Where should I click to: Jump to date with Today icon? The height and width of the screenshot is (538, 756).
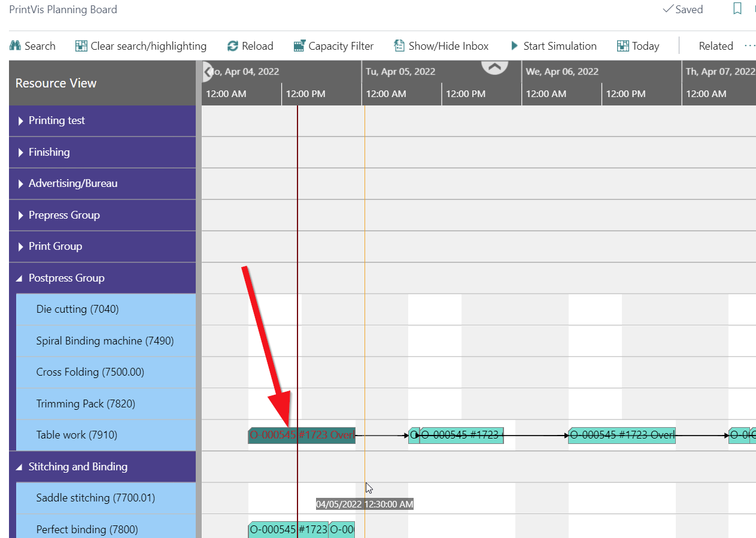click(623, 46)
